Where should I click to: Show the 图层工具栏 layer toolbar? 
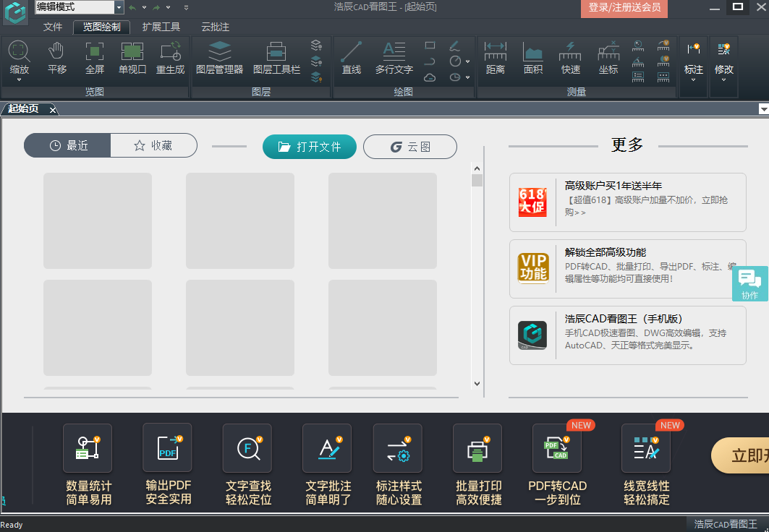(x=276, y=58)
